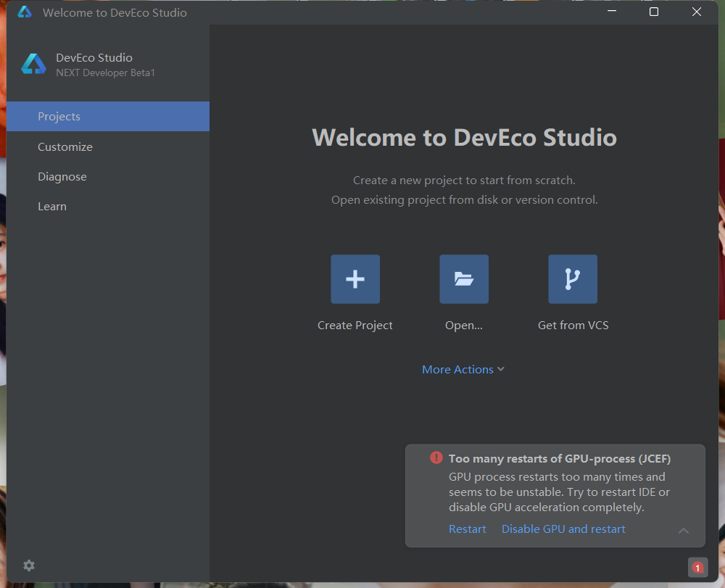Click the Create Project label
The width and height of the screenshot is (725, 588).
(x=355, y=326)
